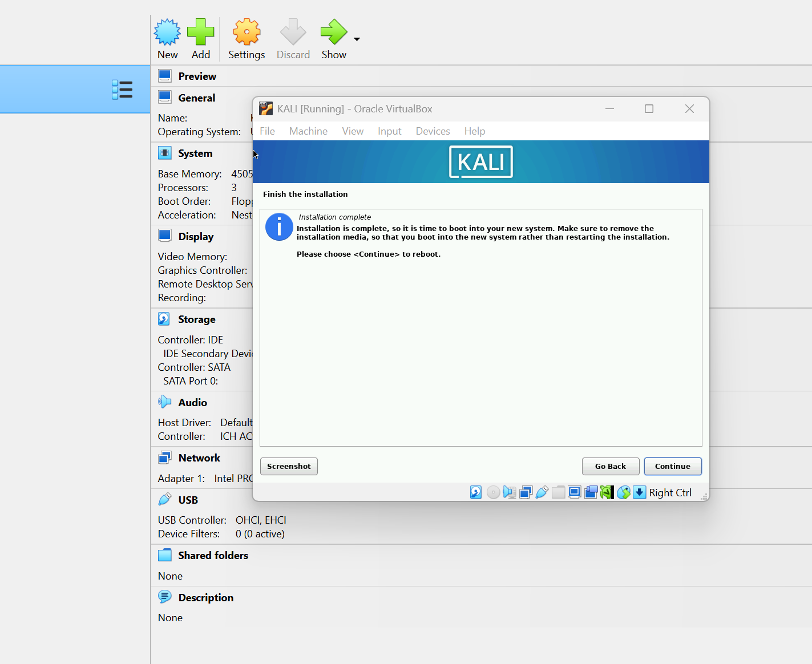Image resolution: width=812 pixels, height=664 pixels.
Task: Click the KALI window resize grip
Action: click(x=704, y=496)
